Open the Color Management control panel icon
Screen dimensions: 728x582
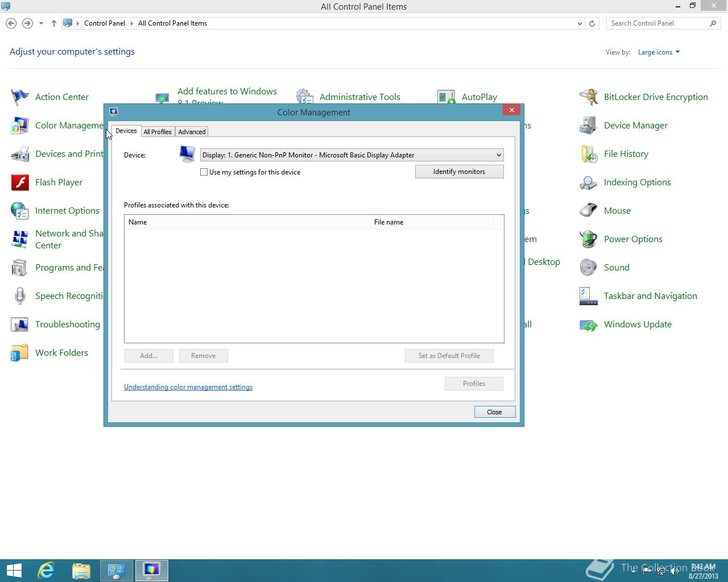(x=20, y=126)
